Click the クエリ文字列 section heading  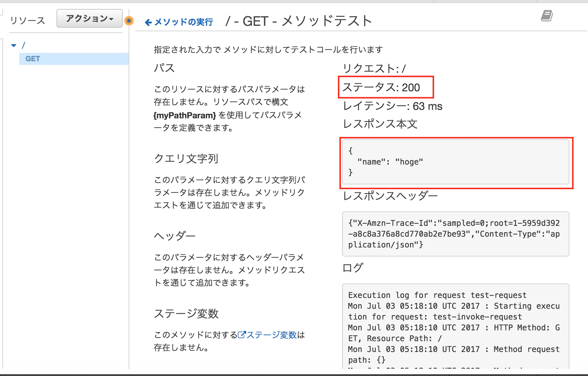pos(186,158)
